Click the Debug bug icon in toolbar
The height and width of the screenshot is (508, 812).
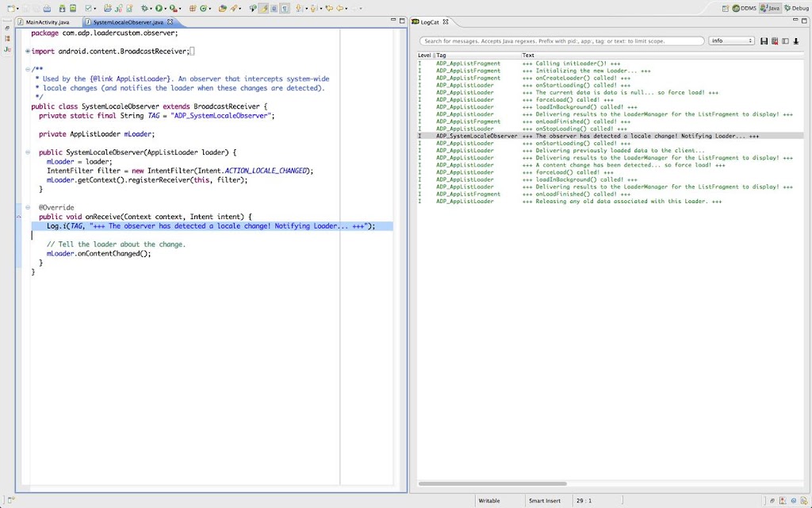click(145, 8)
